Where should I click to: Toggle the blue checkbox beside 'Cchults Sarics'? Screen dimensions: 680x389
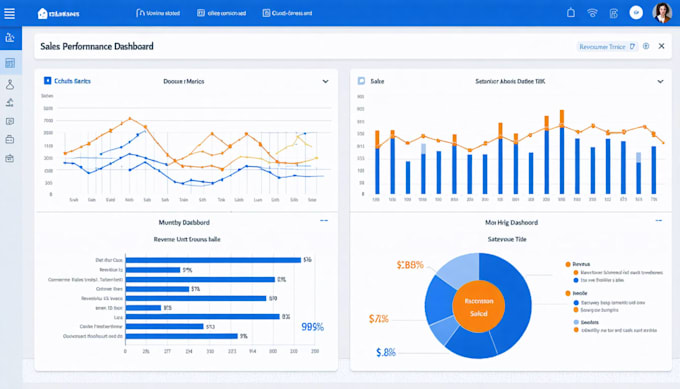point(48,81)
